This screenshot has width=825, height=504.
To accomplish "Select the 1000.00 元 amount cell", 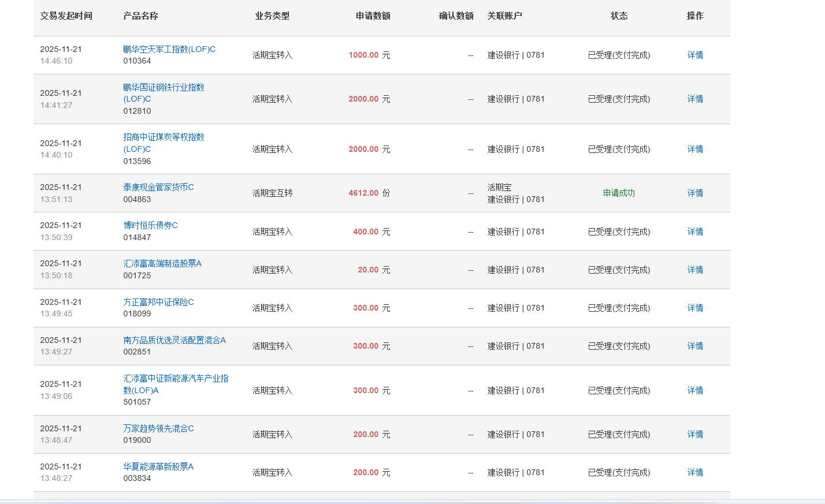I will coord(369,55).
